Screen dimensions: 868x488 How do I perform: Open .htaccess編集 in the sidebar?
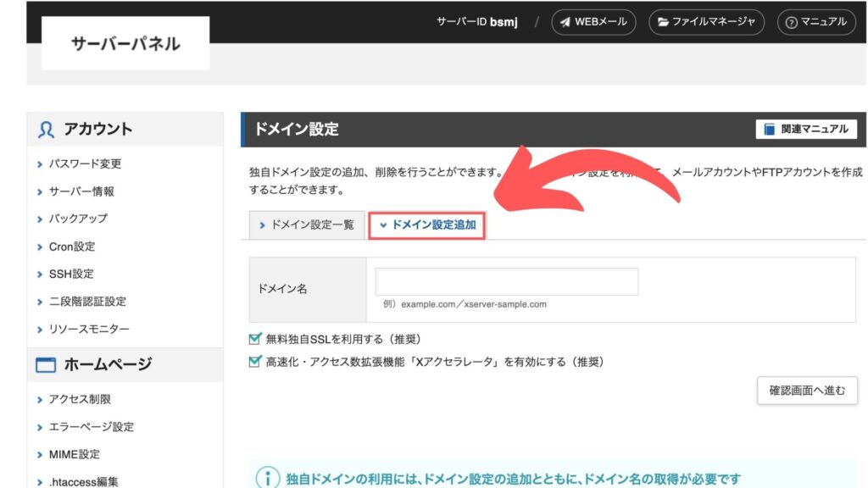click(84, 482)
